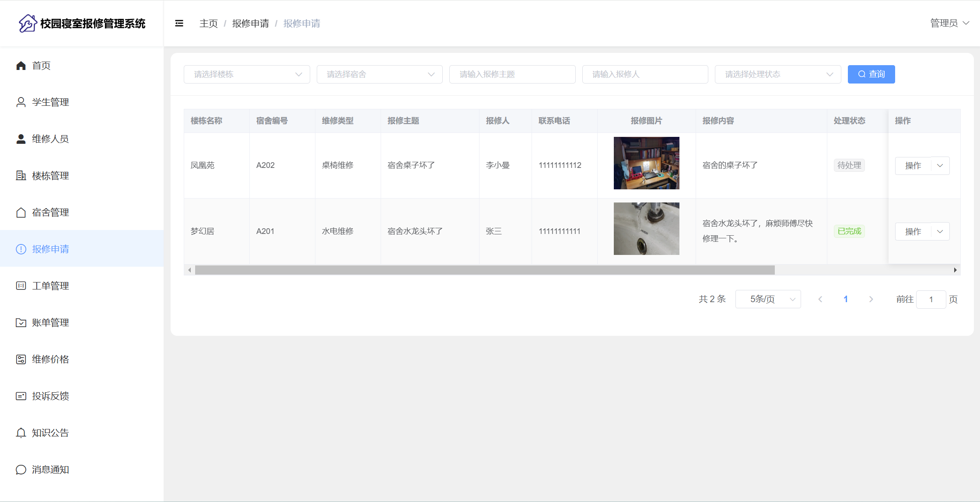This screenshot has width=980, height=502.
Task: Click the 主页 breadcrumb link
Action: (x=208, y=24)
